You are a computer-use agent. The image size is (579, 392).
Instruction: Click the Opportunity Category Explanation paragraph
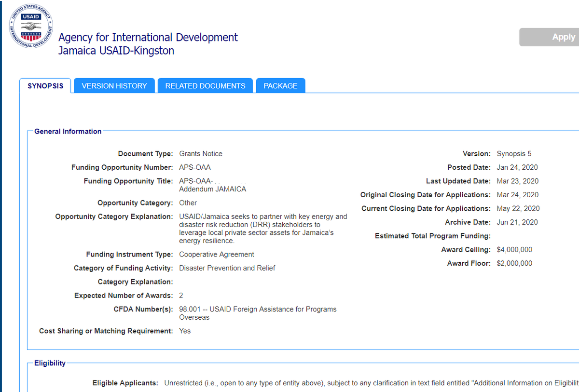point(263,229)
